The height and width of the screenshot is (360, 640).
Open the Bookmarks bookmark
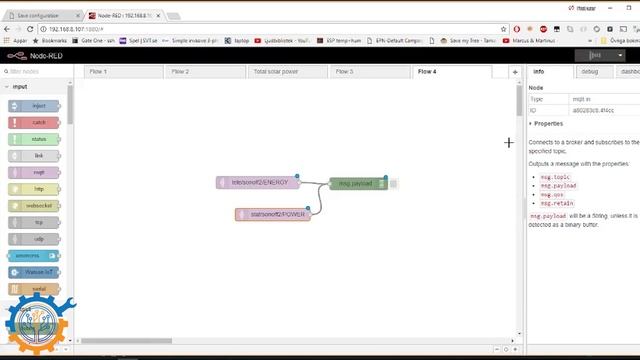tap(50, 40)
